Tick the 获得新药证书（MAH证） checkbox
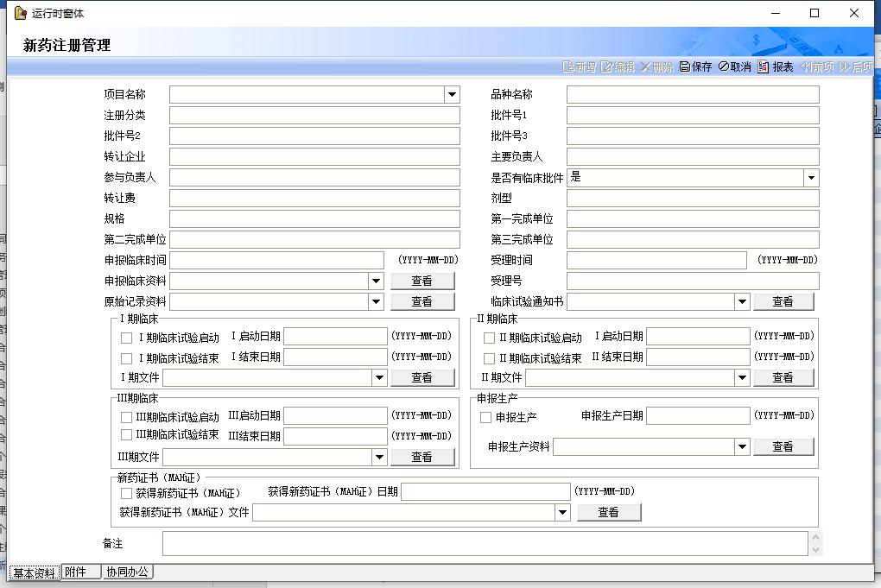 tap(127, 493)
